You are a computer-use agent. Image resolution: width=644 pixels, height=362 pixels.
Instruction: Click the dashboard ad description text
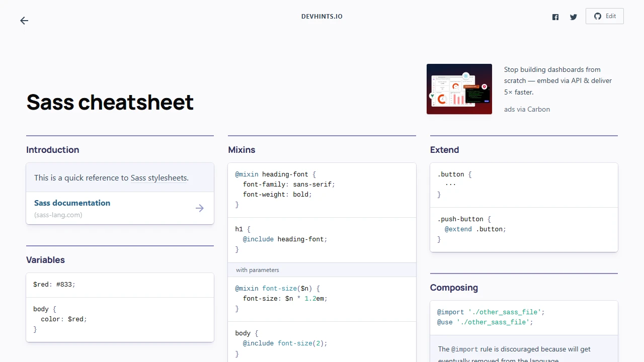point(557,80)
